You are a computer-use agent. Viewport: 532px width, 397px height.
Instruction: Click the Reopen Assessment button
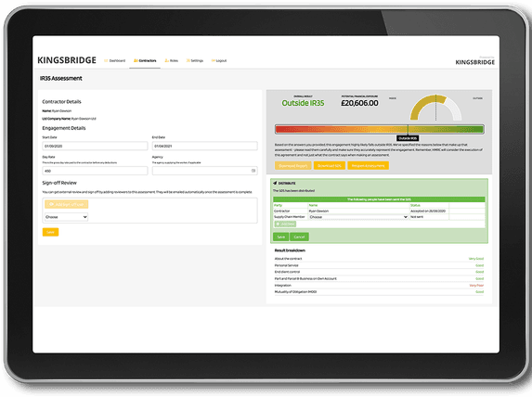click(x=368, y=166)
